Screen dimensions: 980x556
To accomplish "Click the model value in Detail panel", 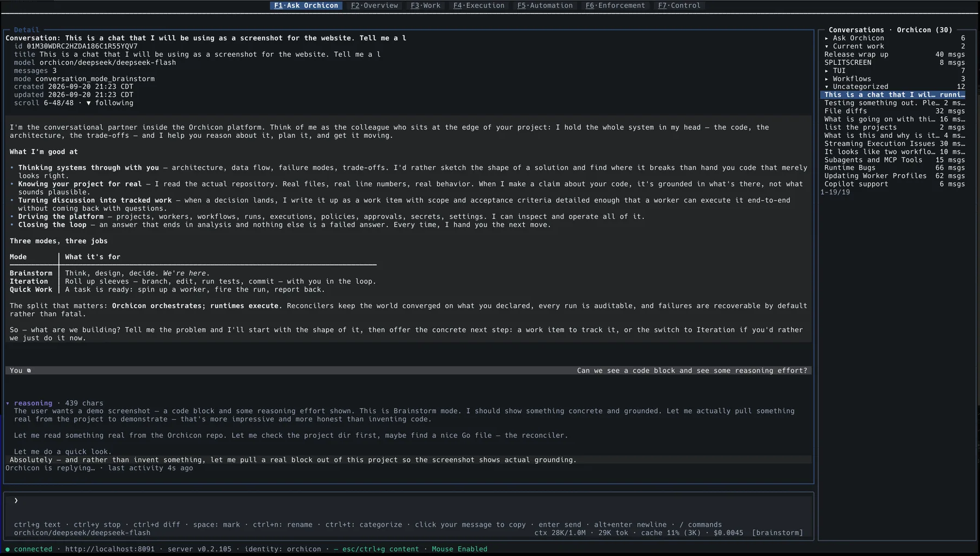I will coord(108,63).
